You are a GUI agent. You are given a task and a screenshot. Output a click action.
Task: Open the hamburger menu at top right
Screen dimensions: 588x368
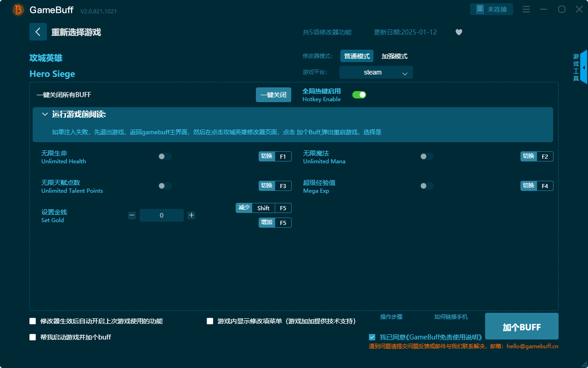(526, 9)
